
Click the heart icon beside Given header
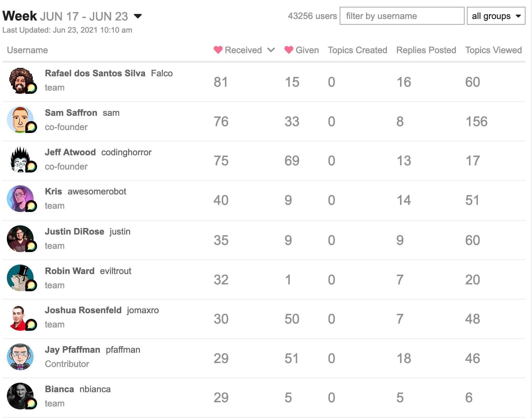pyautogui.click(x=288, y=50)
